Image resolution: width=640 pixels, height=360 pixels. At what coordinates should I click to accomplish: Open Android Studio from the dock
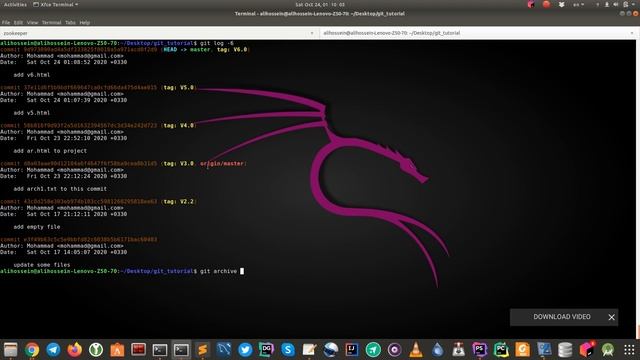click(608, 350)
